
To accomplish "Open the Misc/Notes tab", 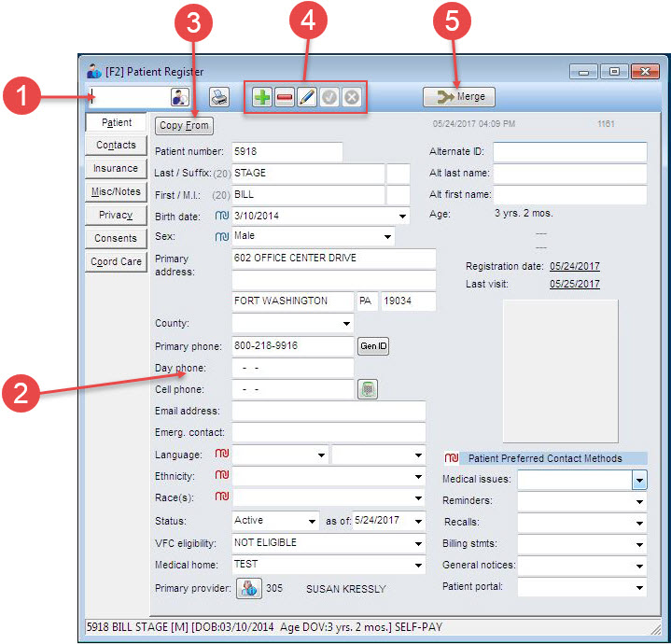I will coord(116,191).
